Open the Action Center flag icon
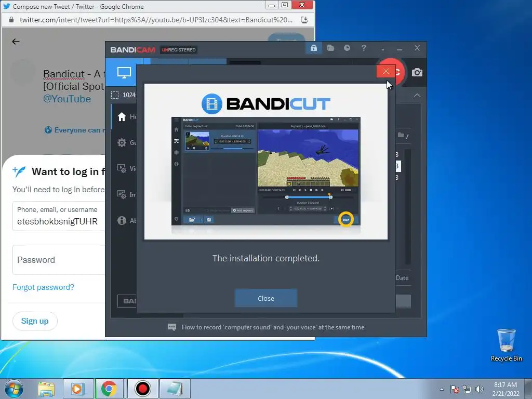Screen dimensions: 532x399 [454, 389]
